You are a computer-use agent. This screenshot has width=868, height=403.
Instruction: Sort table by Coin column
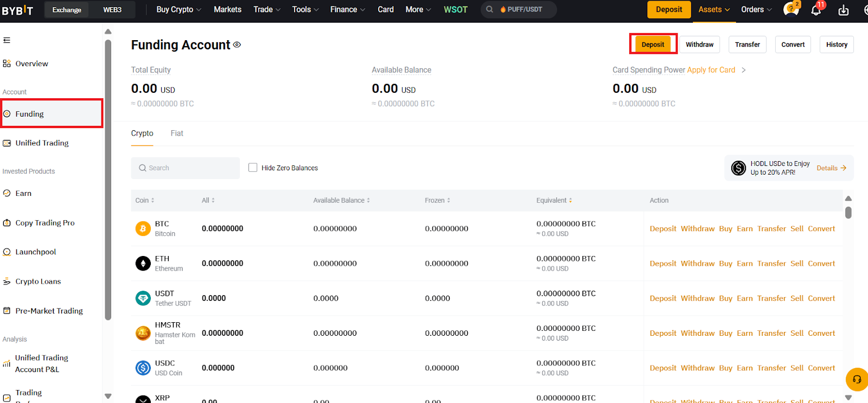[x=145, y=200]
